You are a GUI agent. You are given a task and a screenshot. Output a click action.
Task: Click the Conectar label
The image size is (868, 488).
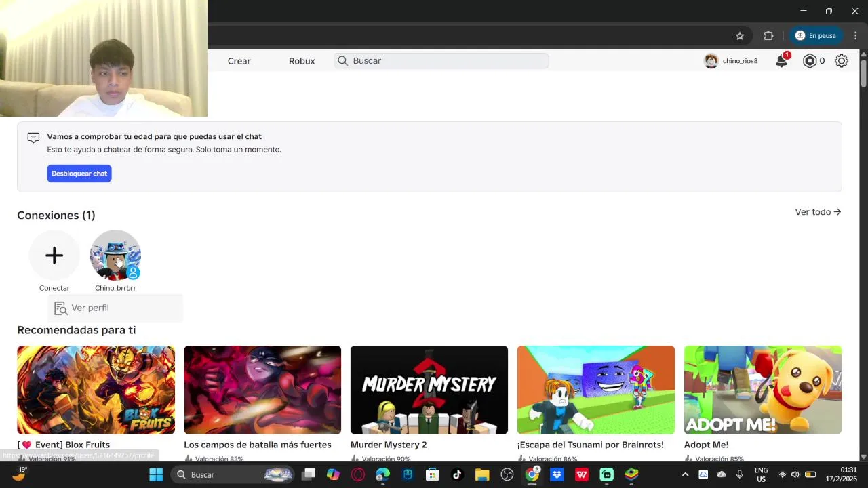tap(54, 288)
